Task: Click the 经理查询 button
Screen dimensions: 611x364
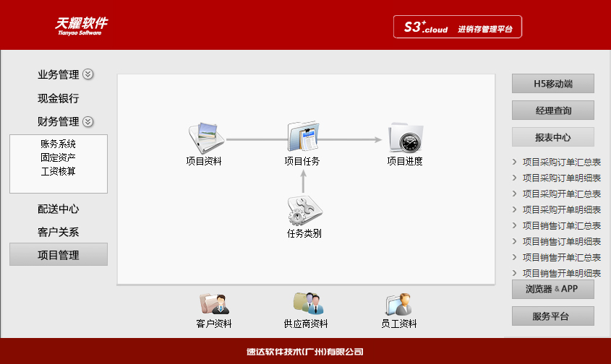Action: (553, 110)
